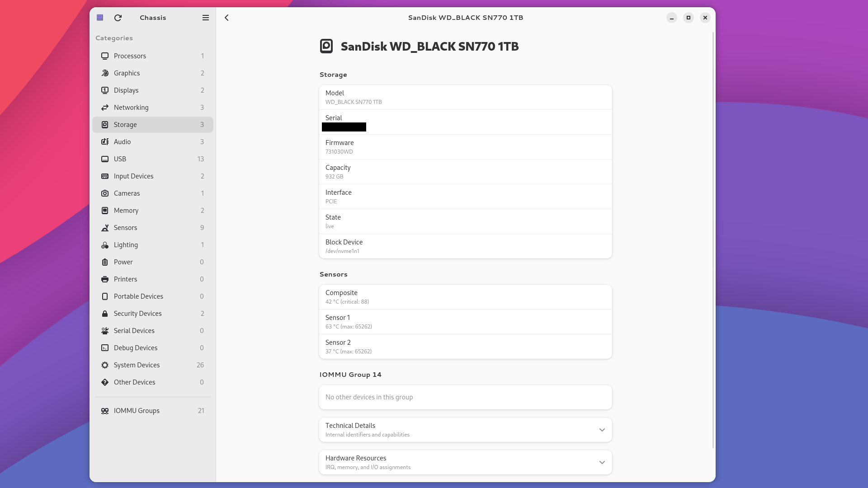
Task: Go back with the left arrow
Action: point(227,18)
